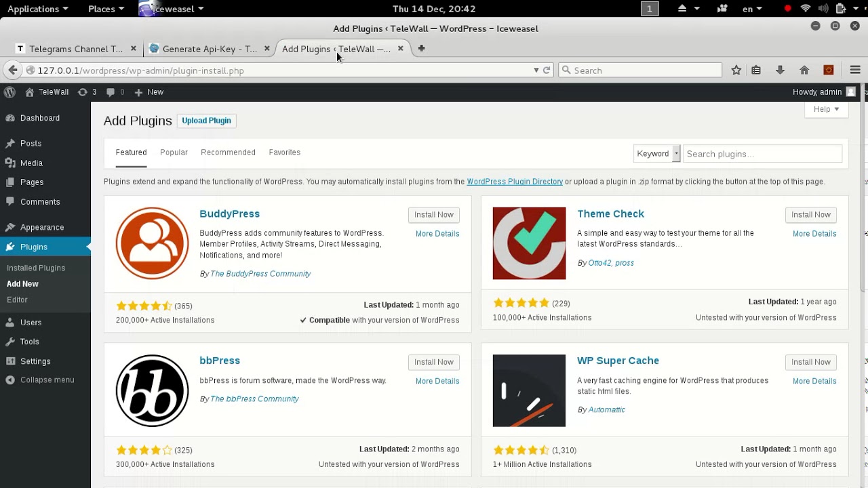The width and height of the screenshot is (868, 488).
Task: Bookmark this page with the star icon
Action: click(x=736, y=70)
